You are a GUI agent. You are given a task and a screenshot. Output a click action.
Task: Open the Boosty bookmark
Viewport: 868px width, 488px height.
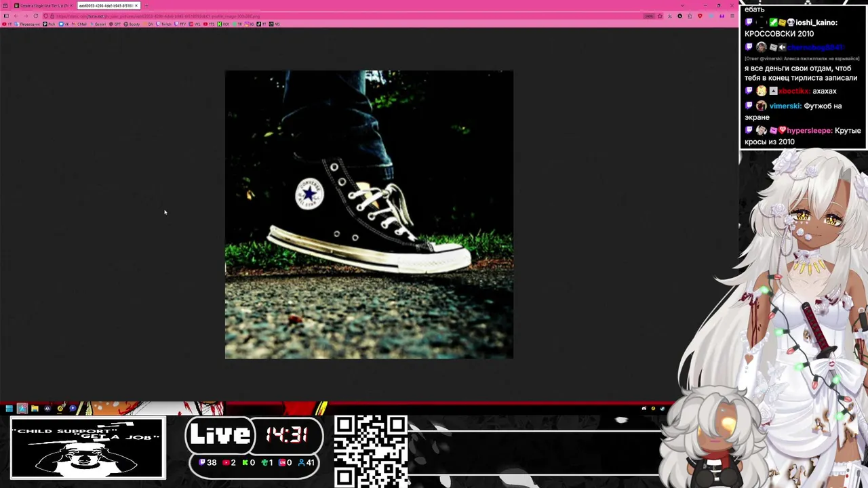pyautogui.click(x=132, y=24)
